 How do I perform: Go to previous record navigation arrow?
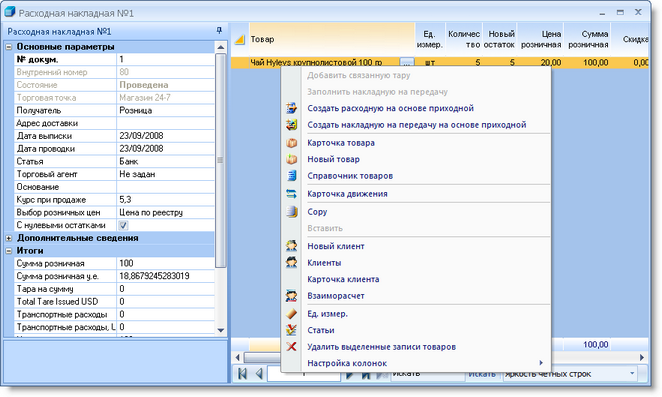pos(259,373)
